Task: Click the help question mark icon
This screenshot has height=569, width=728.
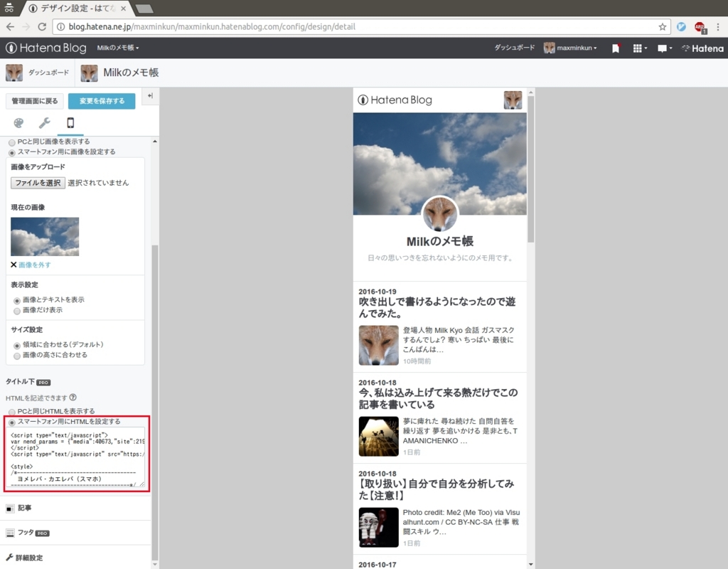Action: click(x=73, y=398)
